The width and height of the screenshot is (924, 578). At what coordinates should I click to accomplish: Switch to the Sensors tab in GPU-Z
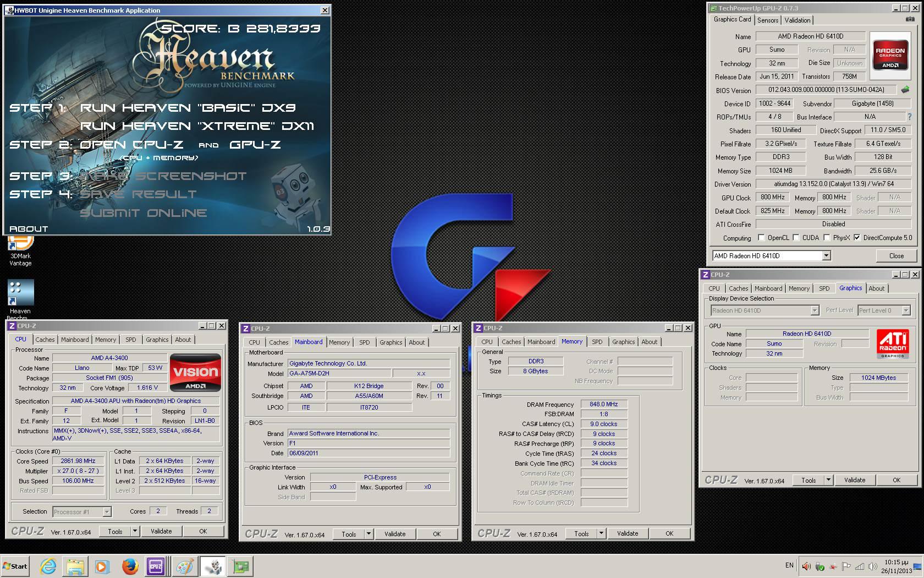pyautogui.click(x=768, y=20)
